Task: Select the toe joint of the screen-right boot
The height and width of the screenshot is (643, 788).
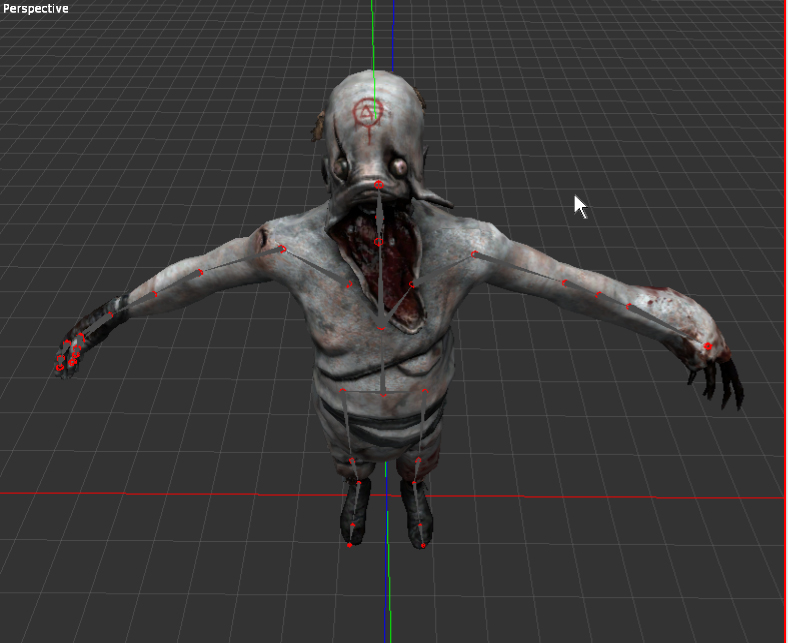Action: tap(423, 546)
